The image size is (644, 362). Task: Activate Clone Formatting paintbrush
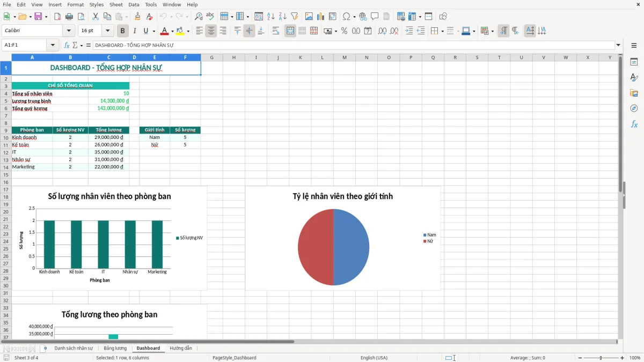(137, 17)
